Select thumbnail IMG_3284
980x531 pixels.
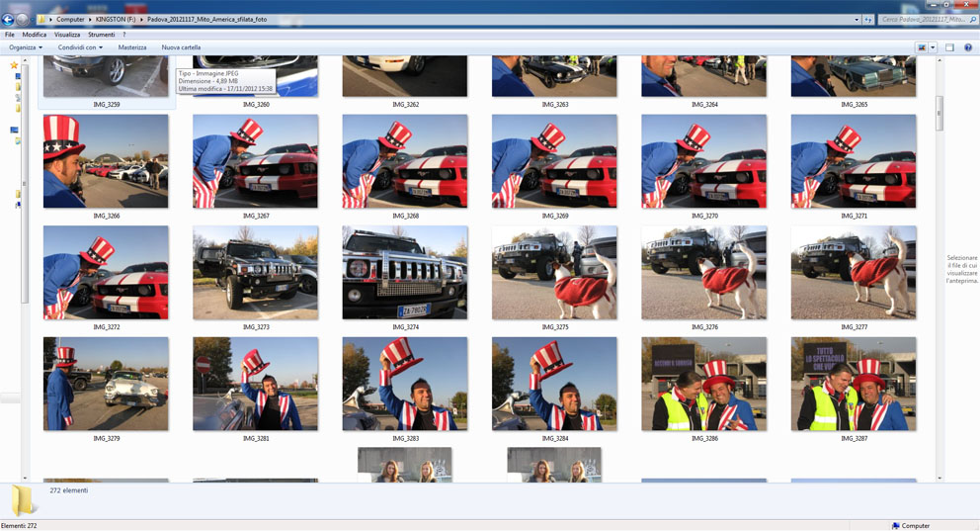[554, 384]
